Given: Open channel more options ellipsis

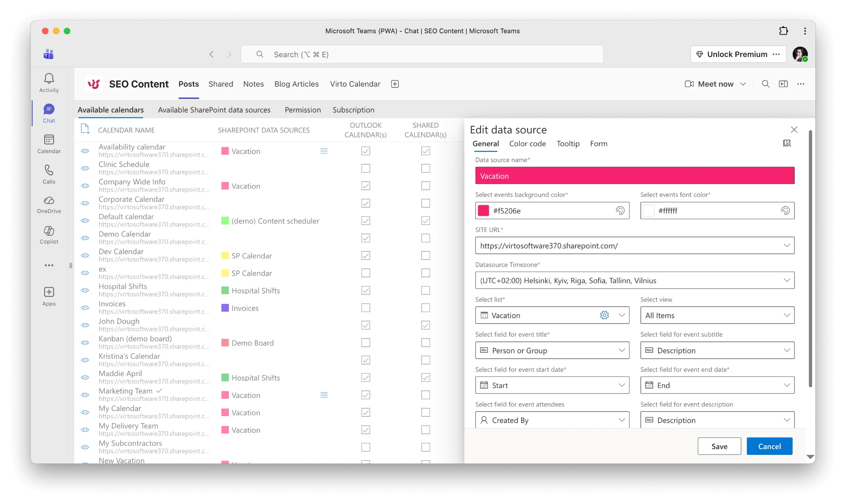Looking at the screenshot, I should coord(801,84).
